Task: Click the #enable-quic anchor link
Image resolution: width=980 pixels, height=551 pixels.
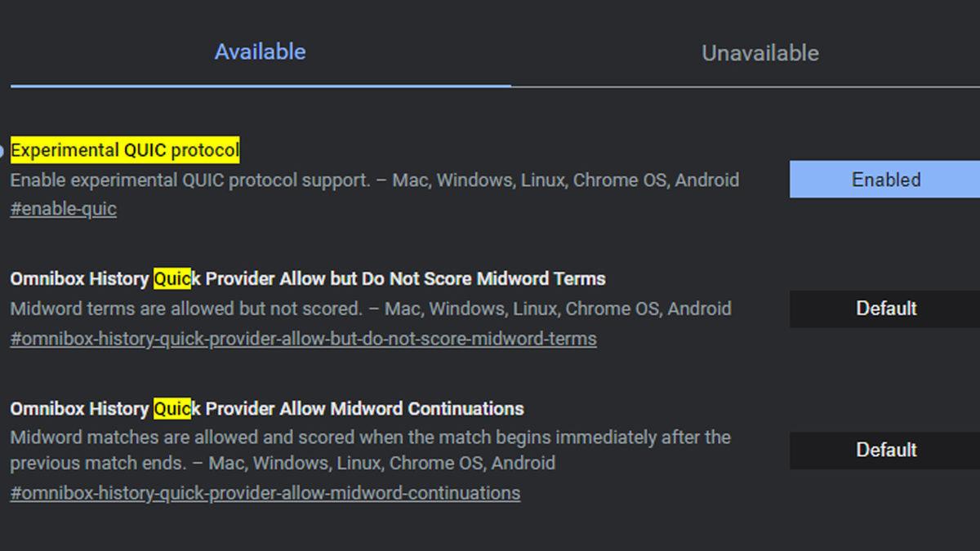Action: [64, 209]
